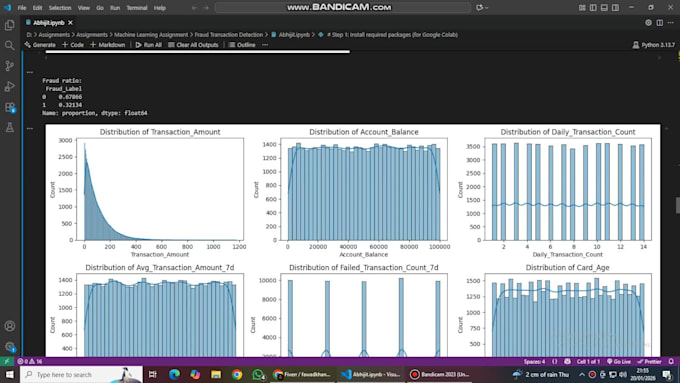Open the View menu
Screen dimensions: 680x383
pyautogui.click(x=84, y=8)
